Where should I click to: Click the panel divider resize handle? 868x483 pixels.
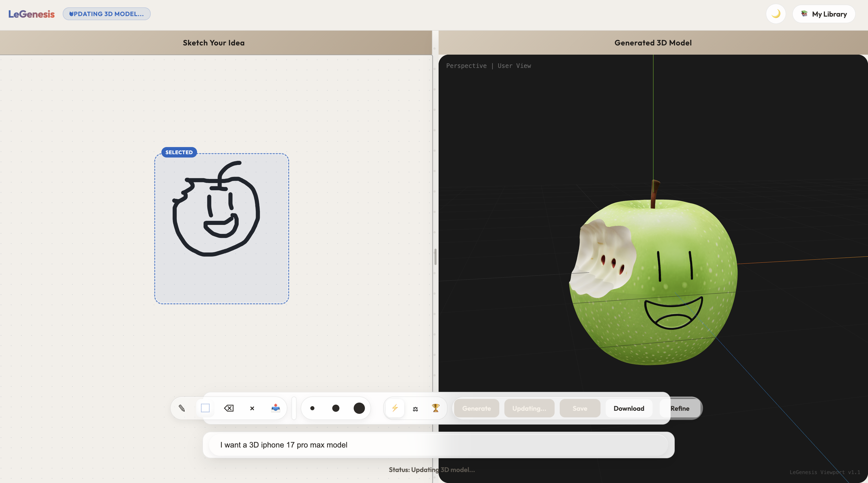pos(435,257)
